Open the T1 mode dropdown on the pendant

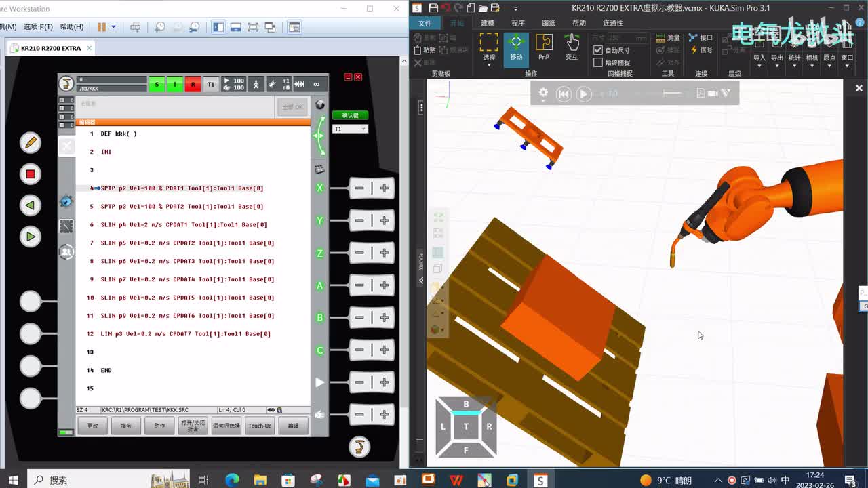point(350,129)
